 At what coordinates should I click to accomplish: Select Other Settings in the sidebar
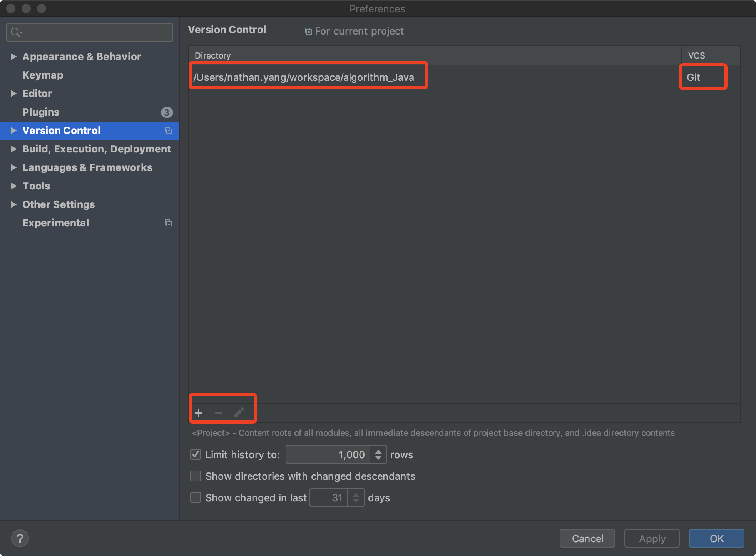tap(59, 204)
